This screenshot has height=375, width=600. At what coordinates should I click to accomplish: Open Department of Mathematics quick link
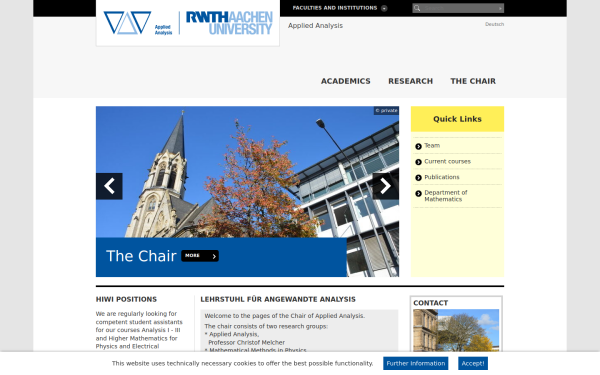tap(446, 196)
